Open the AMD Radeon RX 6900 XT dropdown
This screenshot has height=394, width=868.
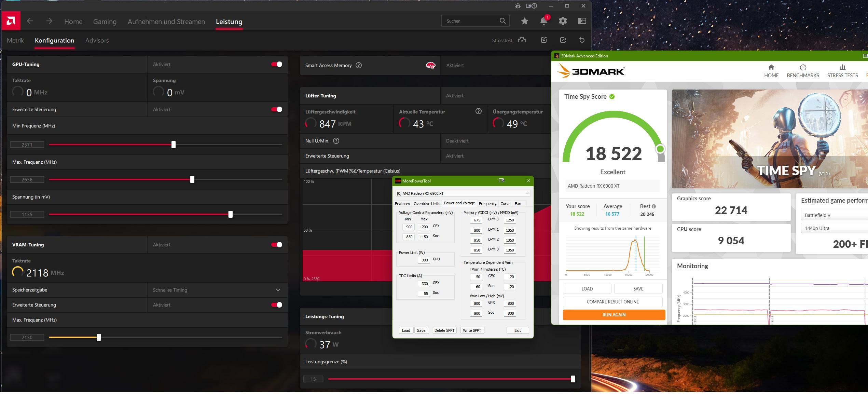pos(463,193)
